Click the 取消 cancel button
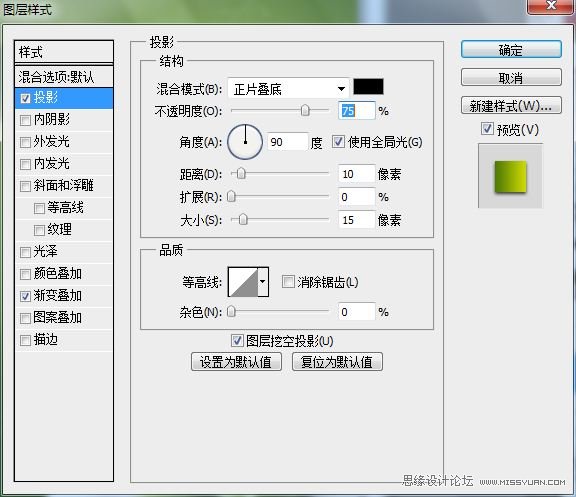The width and height of the screenshot is (576, 497). click(x=511, y=78)
